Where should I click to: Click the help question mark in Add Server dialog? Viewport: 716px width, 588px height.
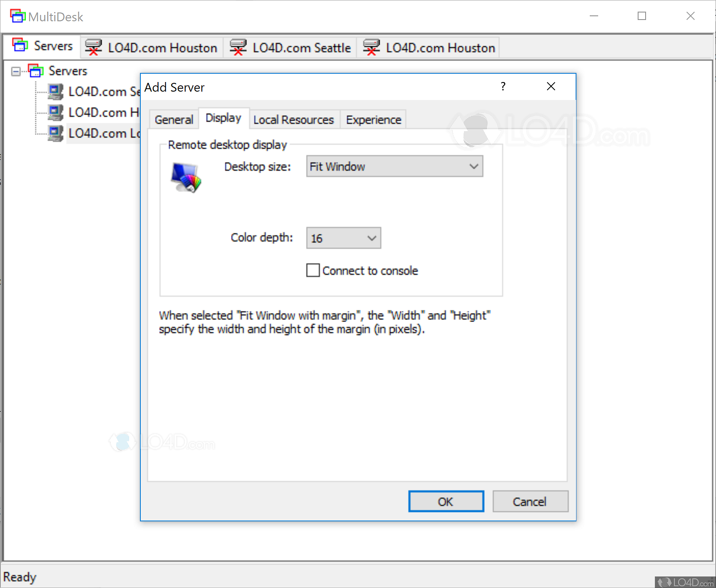tap(503, 87)
